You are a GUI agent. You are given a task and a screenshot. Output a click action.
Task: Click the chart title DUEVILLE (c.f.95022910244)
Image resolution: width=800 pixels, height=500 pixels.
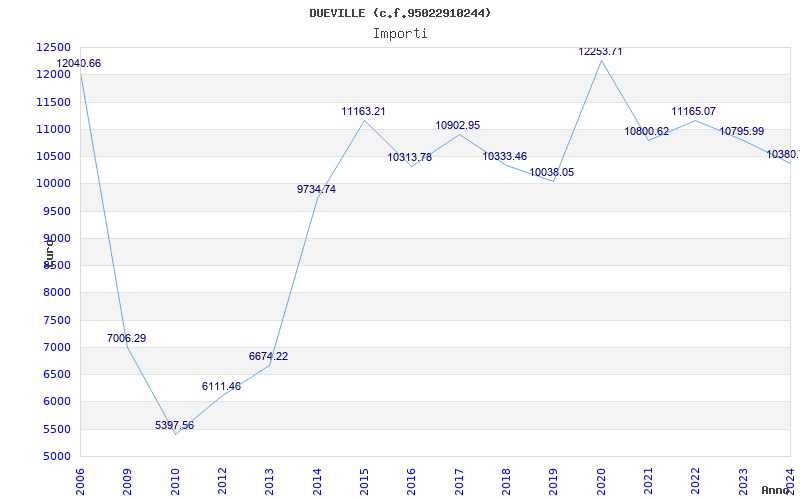click(400, 13)
